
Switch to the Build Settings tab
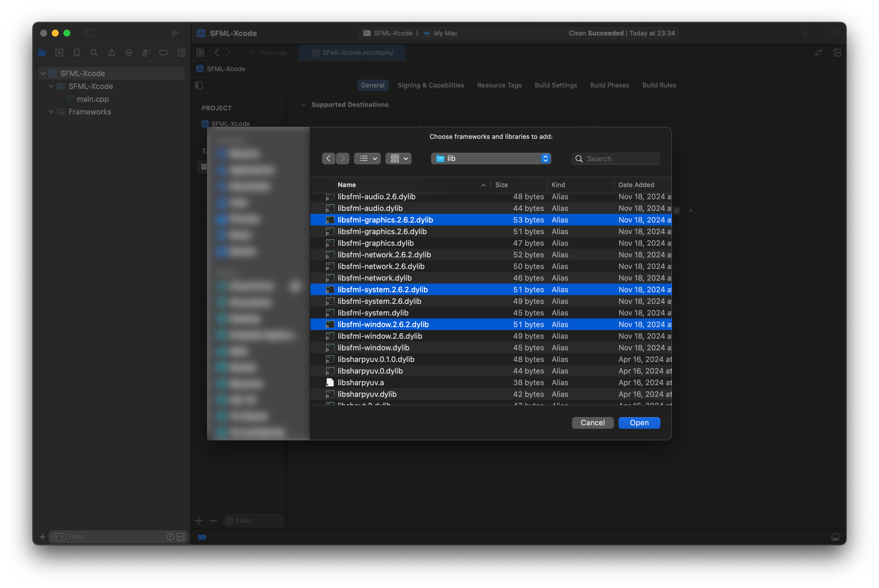[x=556, y=85]
